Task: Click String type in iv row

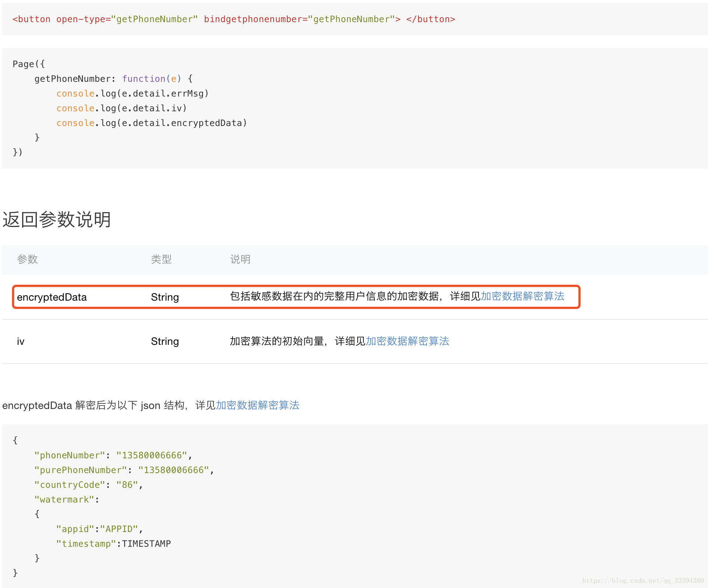Action: tap(165, 342)
